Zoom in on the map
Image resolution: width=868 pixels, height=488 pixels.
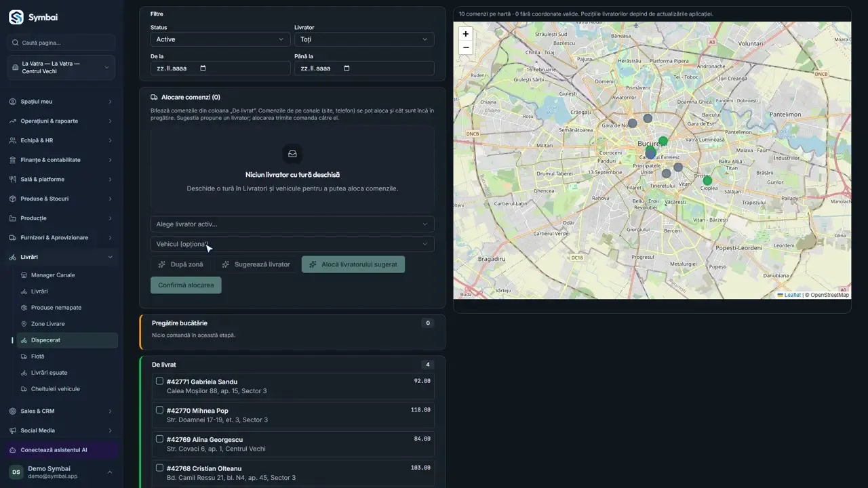(465, 34)
